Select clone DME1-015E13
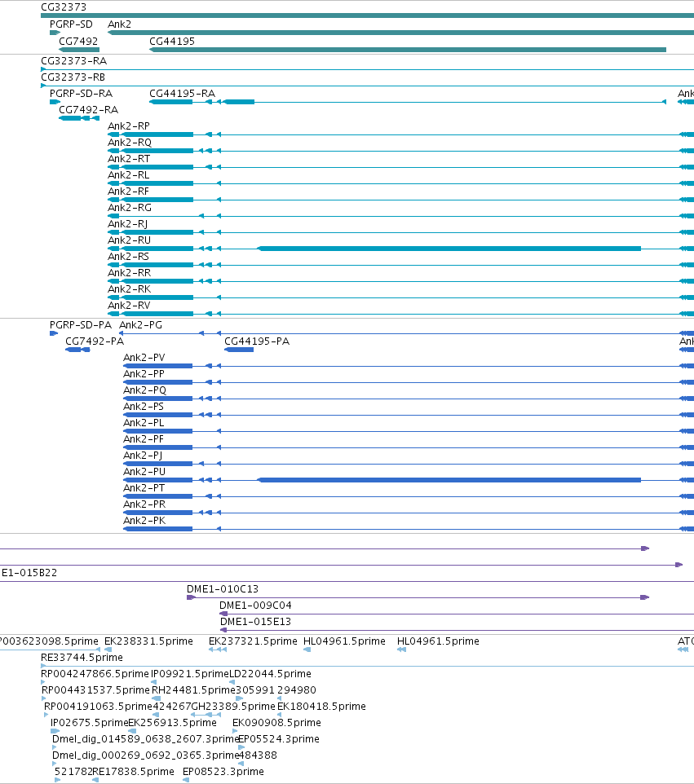 tap(255, 622)
